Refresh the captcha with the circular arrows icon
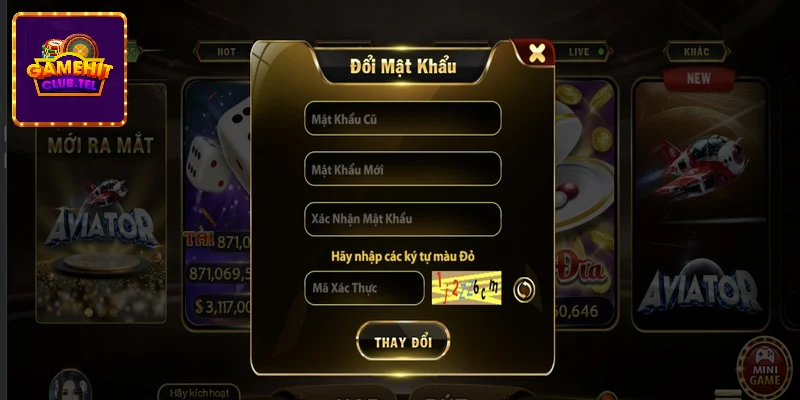This screenshot has width=800, height=400. (x=524, y=289)
